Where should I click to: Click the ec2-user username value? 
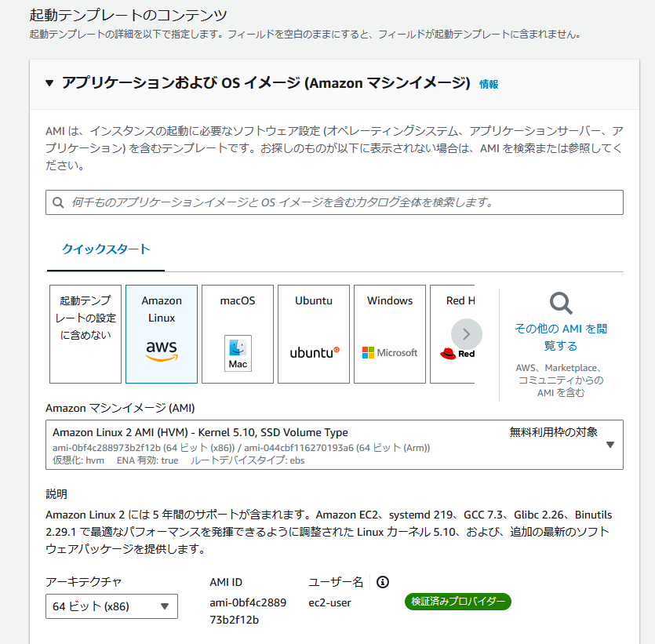(329, 602)
